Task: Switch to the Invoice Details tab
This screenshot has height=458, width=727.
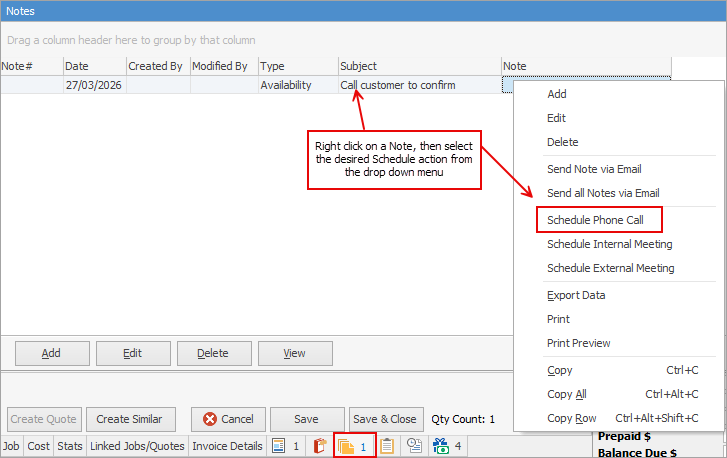Action: (227, 446)
